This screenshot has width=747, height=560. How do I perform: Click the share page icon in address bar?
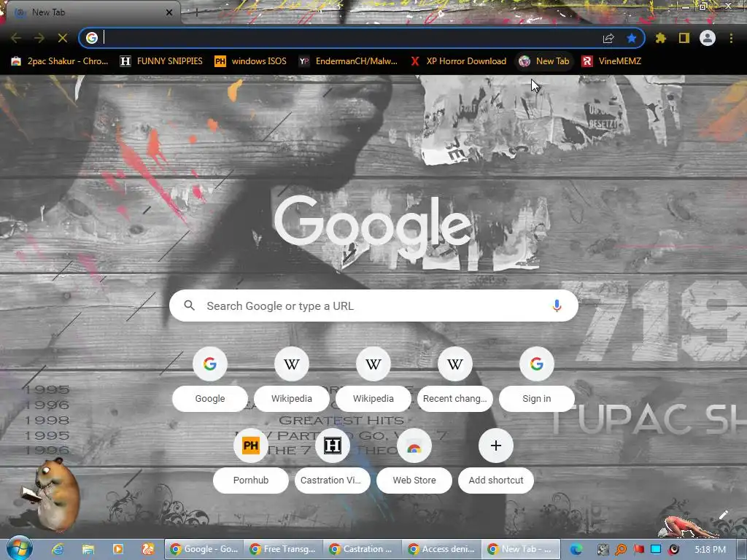click(x=608, y=38)
